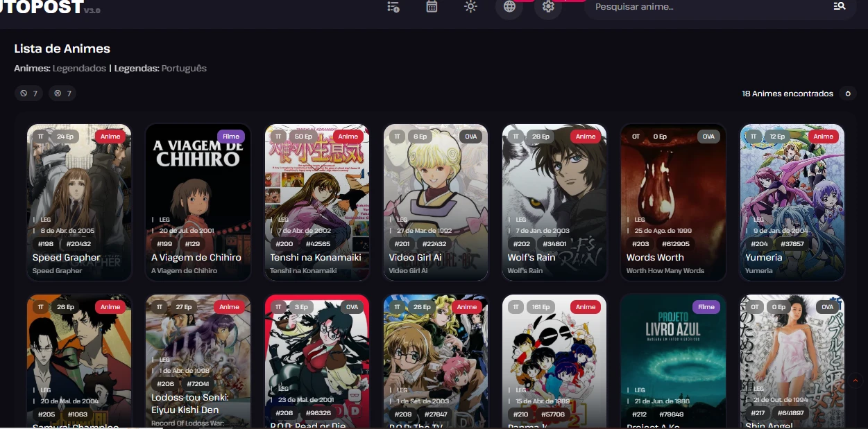The image size is (868, 429).
Task: Click the search list icon in search bar
Action: [839, 7]
